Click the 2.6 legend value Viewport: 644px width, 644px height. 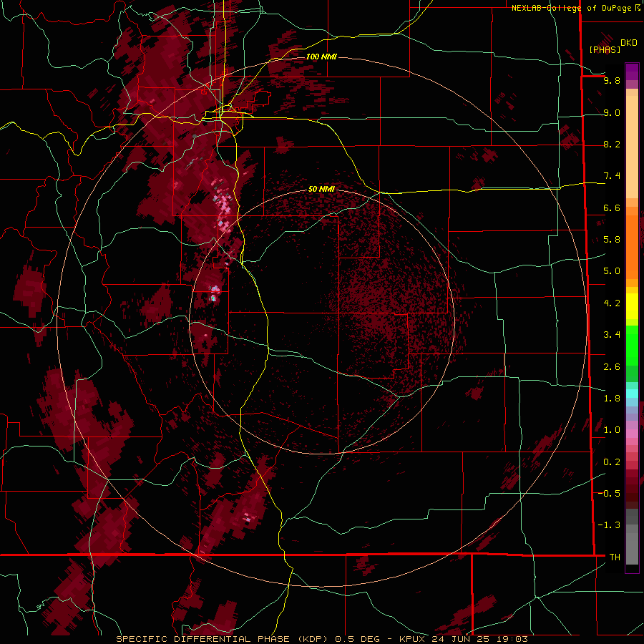(612, 367)
